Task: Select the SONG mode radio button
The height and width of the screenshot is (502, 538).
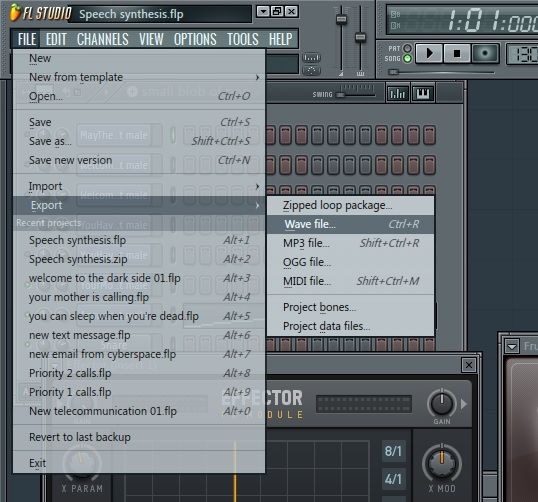Action: pyautogui.click(x=407, y=58)
